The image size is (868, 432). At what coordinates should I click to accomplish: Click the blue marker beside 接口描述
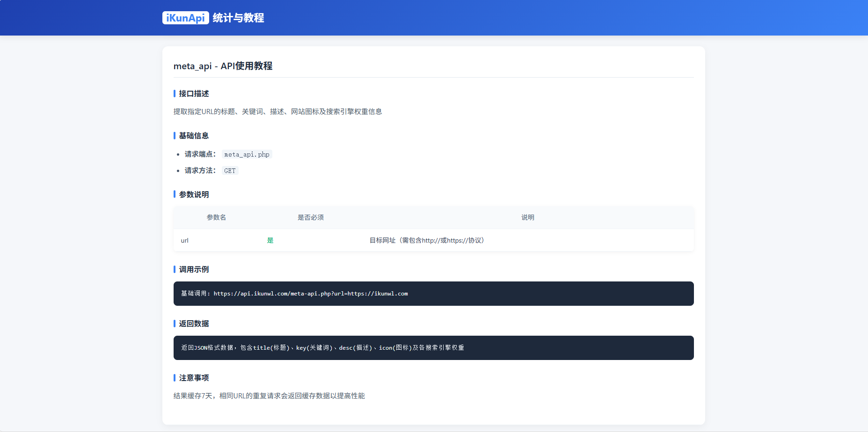[x=174, y=94]
